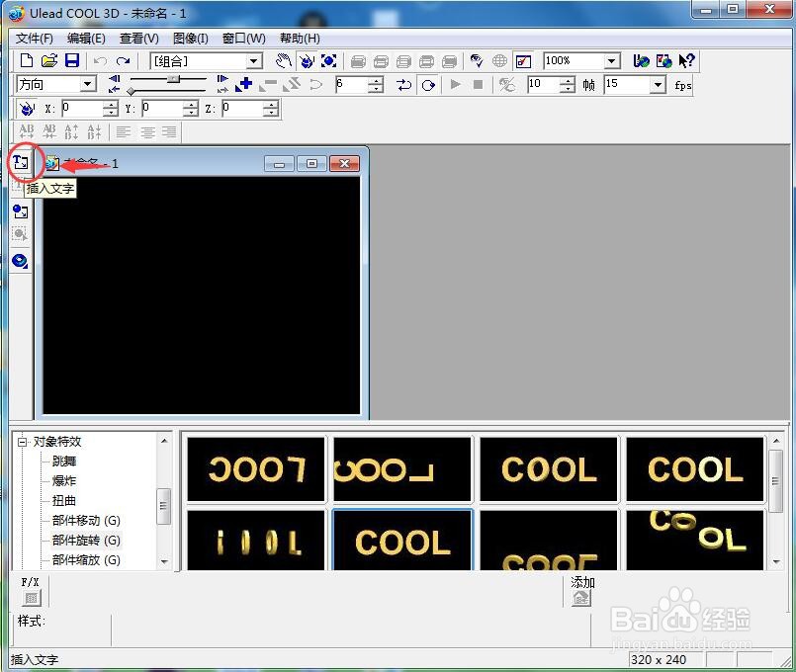Screen dimensions: 796x672
Task: Click the thumbnail gallery scroll up arrow
Action: coord(775,441)
